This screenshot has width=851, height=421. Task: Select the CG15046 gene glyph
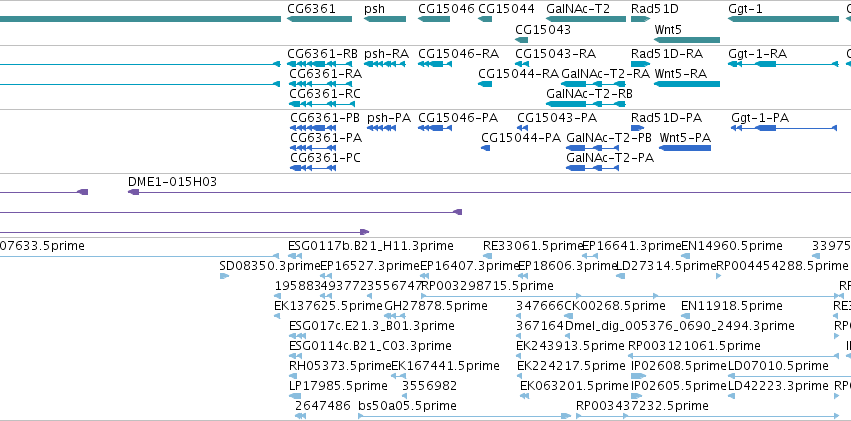tap(434, 20)
